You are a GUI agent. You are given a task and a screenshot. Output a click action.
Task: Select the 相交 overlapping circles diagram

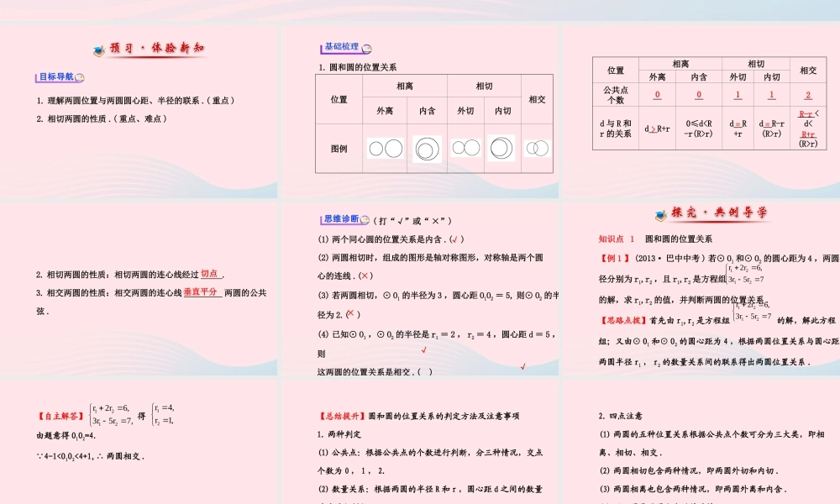(x=537, y=149)
